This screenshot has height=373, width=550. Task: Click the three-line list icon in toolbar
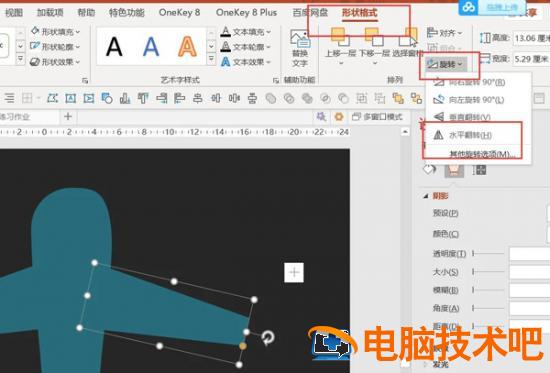[x=9, y=98]
